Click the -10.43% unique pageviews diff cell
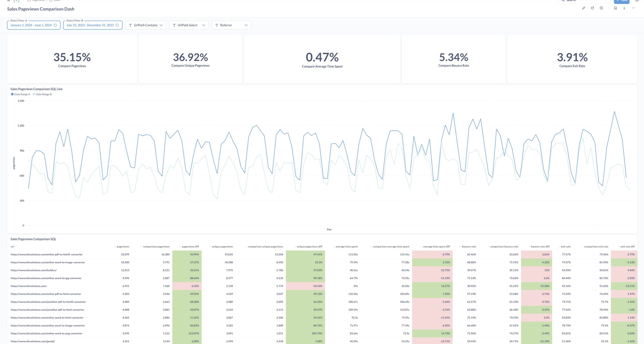Image resolution: width=644 pixels, height=344 pixels. (305, 286)
